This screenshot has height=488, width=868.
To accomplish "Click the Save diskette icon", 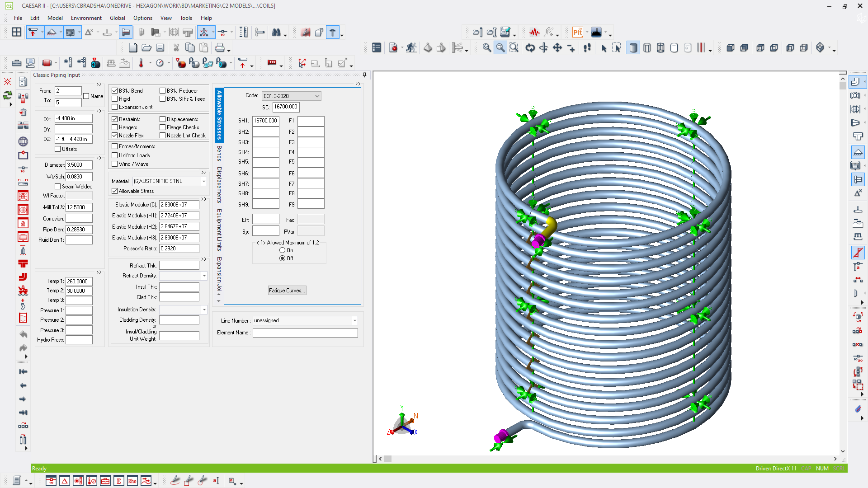I will pos(160,47).
